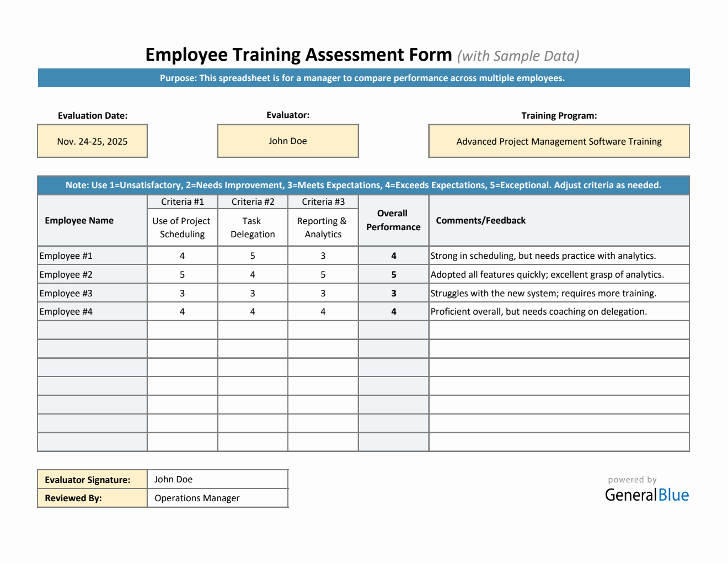
Task: Select Employee #4's Overall Performance score
Action: [x=393, y=311]
